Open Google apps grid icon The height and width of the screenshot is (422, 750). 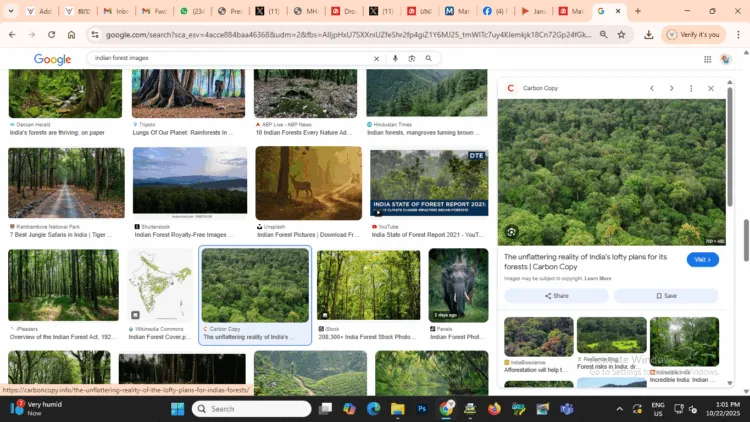point(707,59)
